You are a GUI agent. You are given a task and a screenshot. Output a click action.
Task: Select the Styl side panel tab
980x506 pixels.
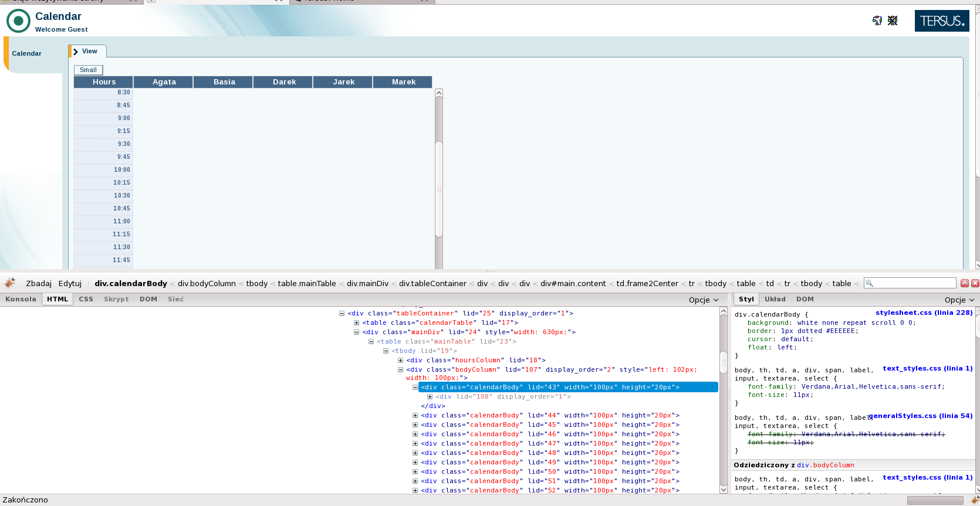746,299
